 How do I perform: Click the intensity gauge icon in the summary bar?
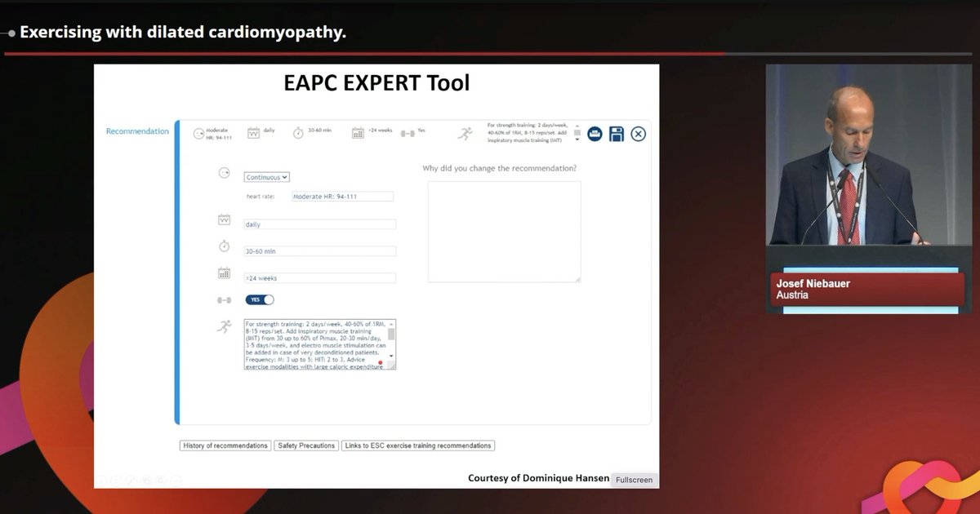(198, 134)
